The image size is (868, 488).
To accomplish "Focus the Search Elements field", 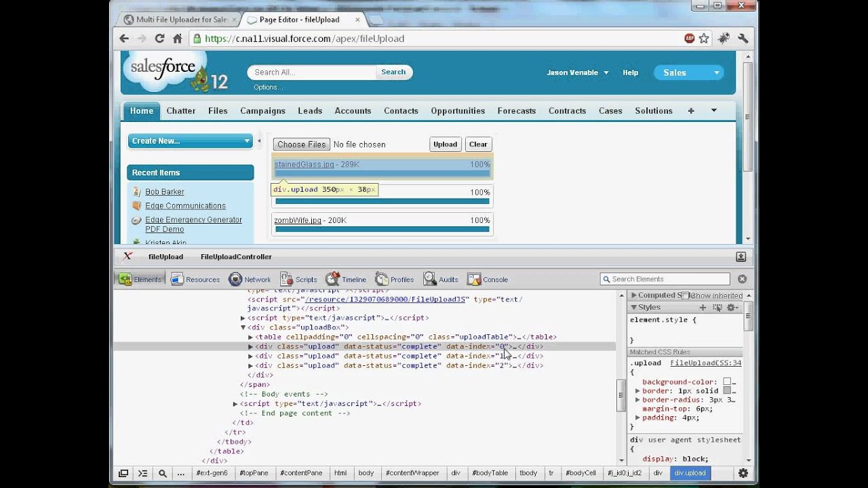I will [665, 279].
